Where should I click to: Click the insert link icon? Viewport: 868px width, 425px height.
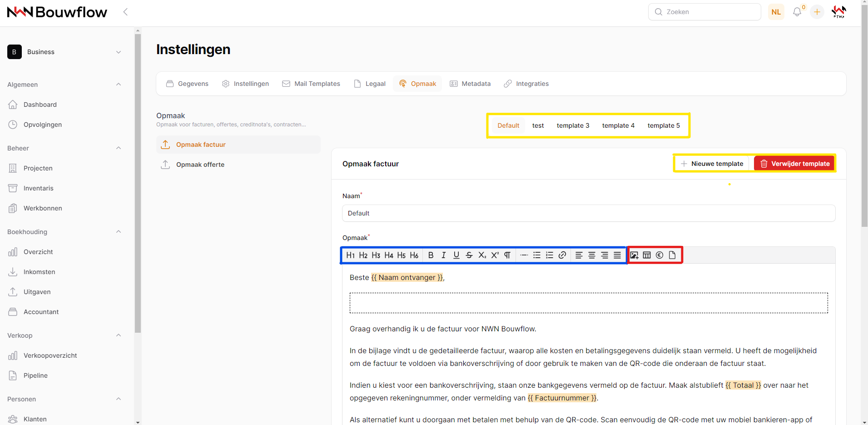coord(562,255)
